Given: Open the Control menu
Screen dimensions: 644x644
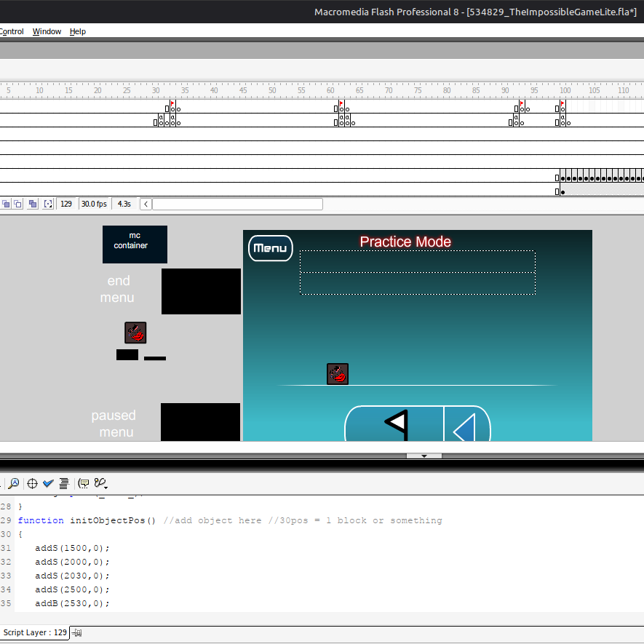Looking at the screenshot, I should (x=12, y=31).
